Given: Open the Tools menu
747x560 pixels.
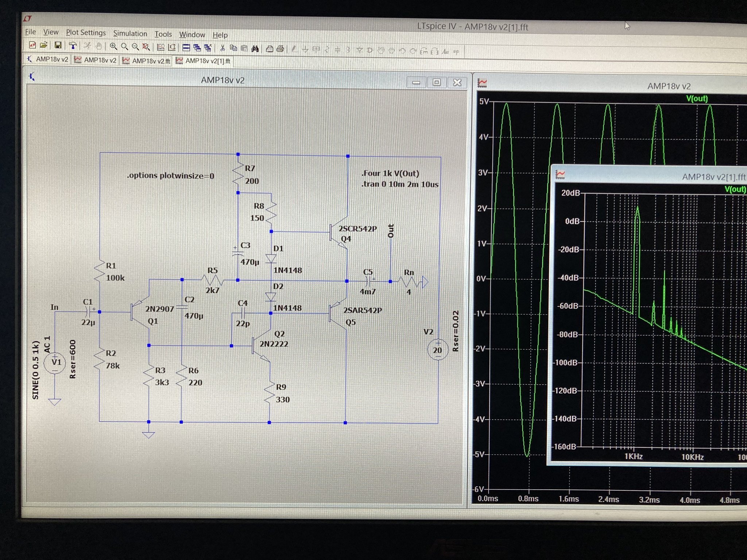Looking at the screenshot, I should click(x=163, y=34).
